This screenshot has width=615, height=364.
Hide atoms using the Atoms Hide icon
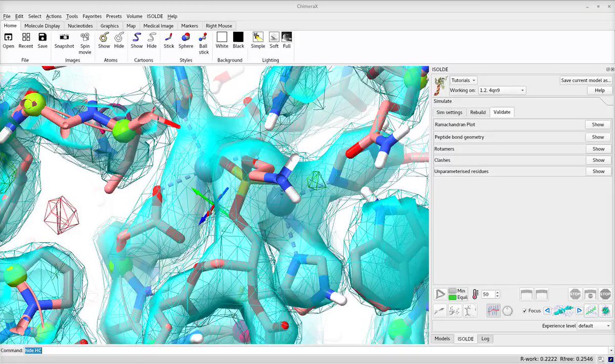pyautogui.click(x=119, y=37)
